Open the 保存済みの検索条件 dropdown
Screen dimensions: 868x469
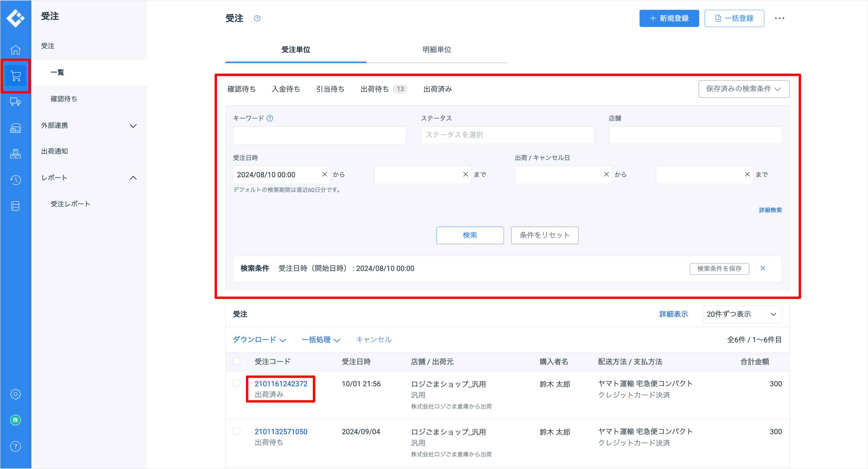point(744,89)
